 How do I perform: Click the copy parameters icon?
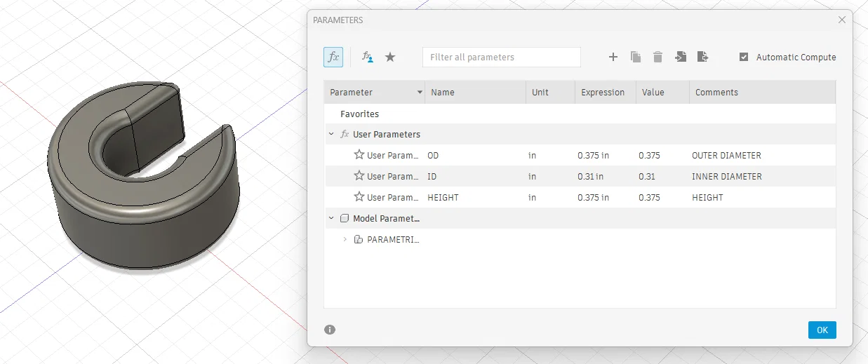coord(636,57)
